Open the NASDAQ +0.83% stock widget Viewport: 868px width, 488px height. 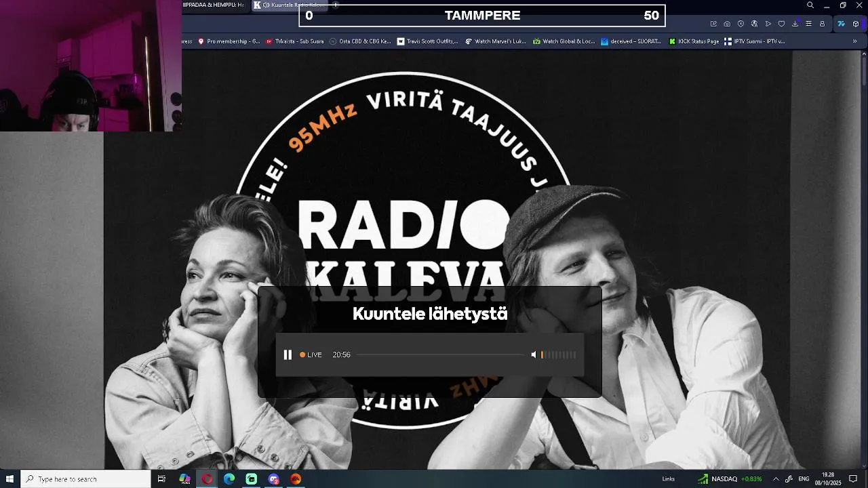click(730, 479)
